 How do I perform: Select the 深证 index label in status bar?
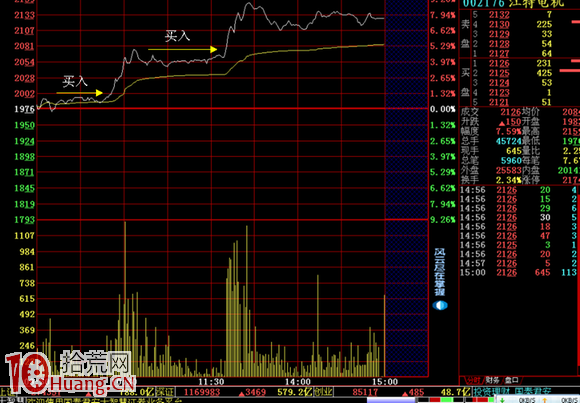pos(165,392)
